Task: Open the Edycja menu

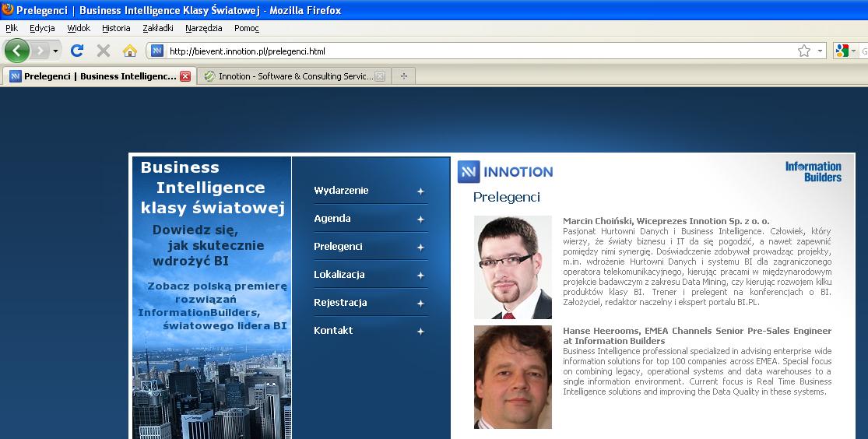Action: tap(42, 28)
